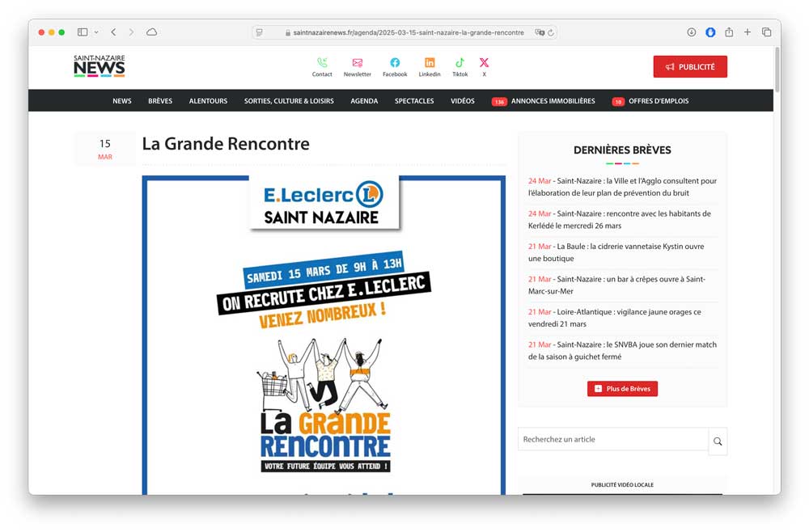Click the La Grande Rencontre title
Screen dimensions: 809x532
[x=226, y=144]
